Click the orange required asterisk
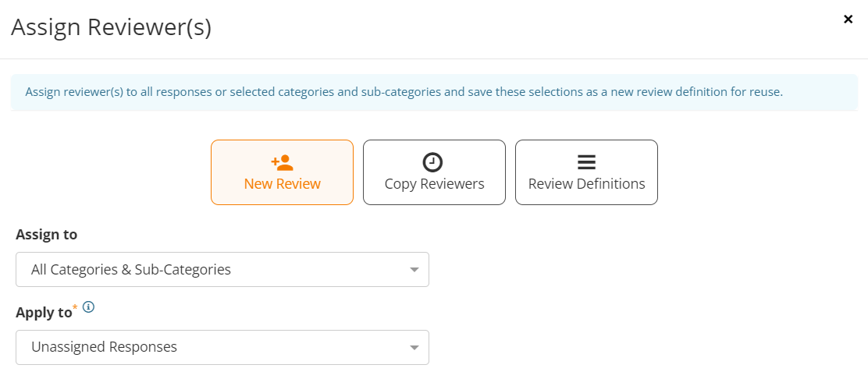Screen dimensions: 868x372 (x=75, y=306)
